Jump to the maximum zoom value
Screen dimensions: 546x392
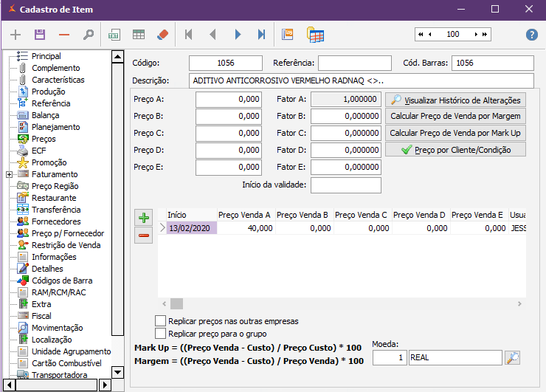coord(485,35)
